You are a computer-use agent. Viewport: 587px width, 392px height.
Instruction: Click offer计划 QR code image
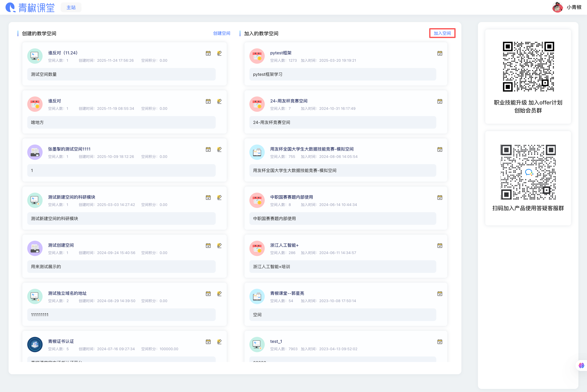[528, 66]
